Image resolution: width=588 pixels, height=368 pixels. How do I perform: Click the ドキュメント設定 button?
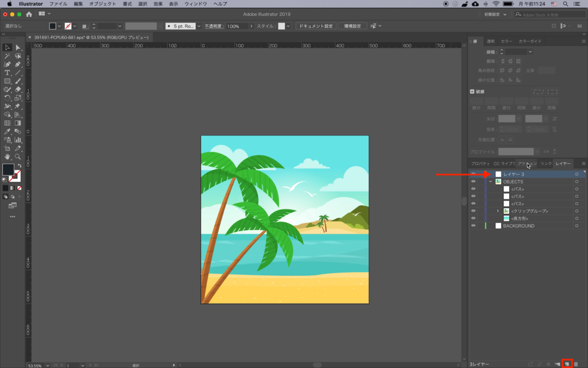coord(315,26)
